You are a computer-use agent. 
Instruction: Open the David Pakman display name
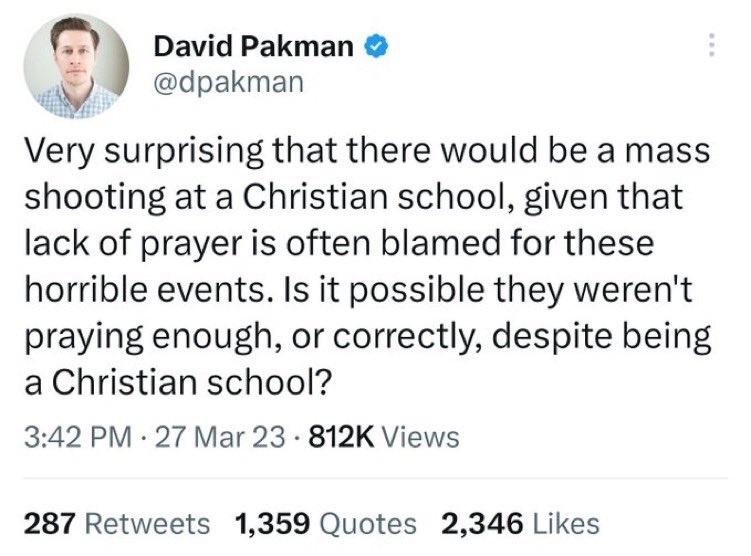pyautogui.click(x=253, y=46)
